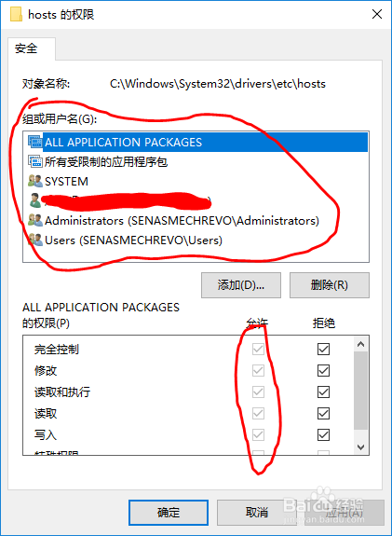Click the object path C:\Windows\System32\drivers\etc\hosts
This screenshot has width=392, height=536.
[218, 84]
